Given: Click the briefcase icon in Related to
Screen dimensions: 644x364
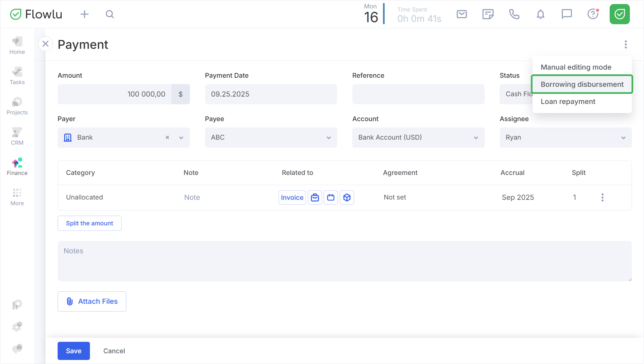Looking at the screenshot, I should coord(315,197).
